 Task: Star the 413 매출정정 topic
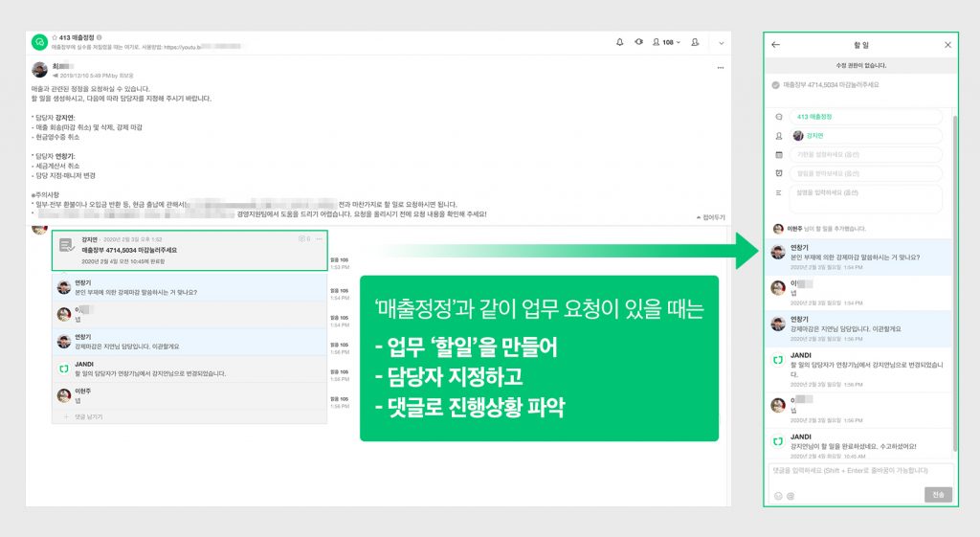pos(55,37)
